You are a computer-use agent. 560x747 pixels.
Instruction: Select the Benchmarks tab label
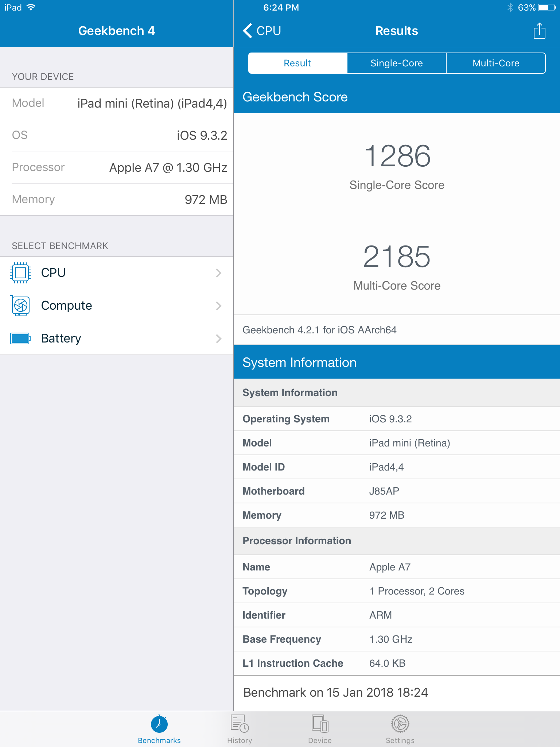[159, 740]
